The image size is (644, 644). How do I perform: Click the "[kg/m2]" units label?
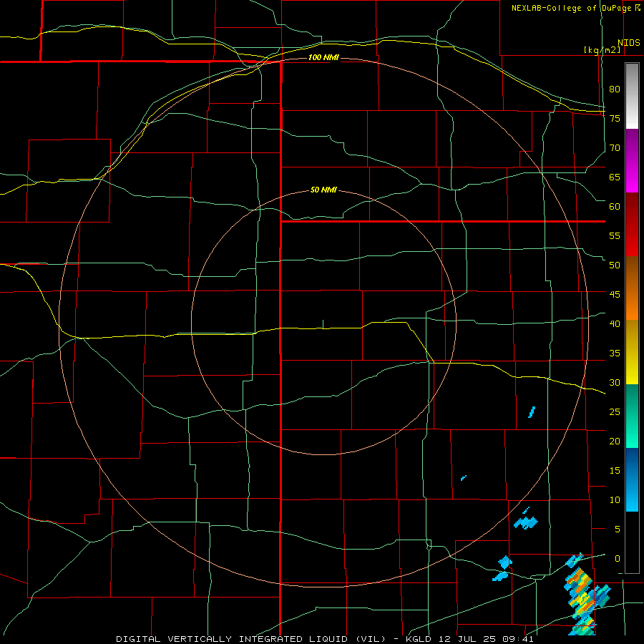[x=602, y=50]
